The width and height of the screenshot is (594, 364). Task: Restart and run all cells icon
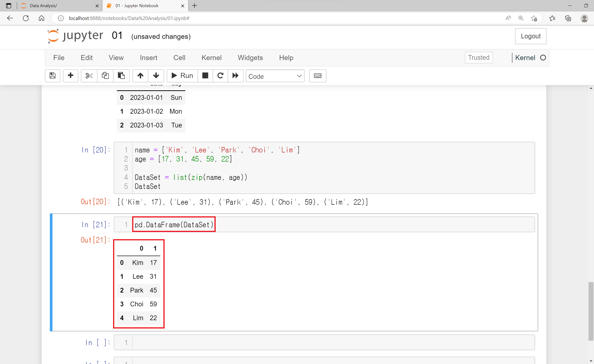[235, 76]
